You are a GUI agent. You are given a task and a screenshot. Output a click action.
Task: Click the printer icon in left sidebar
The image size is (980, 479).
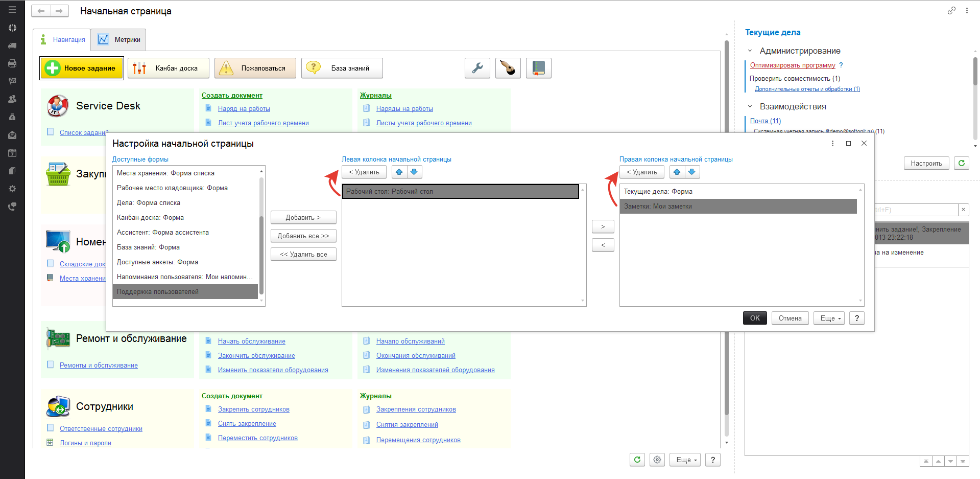[x=12, y=63]
